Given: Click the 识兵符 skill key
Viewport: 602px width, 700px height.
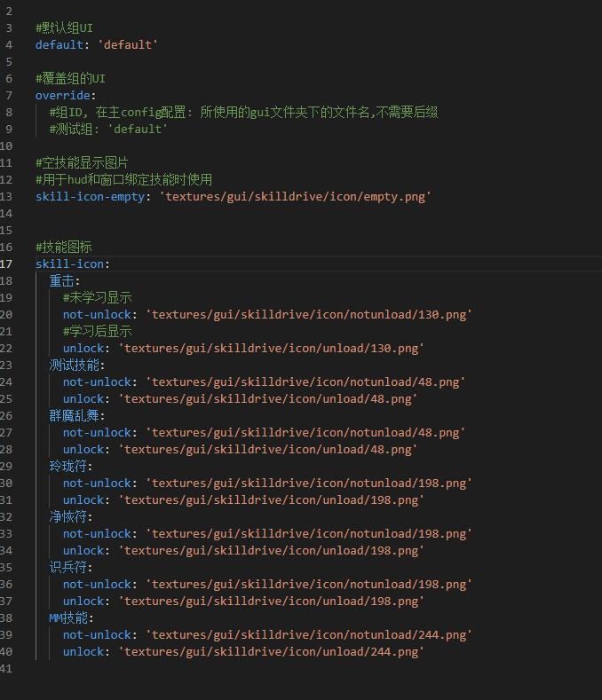Looking at the screenshot, I should click(x=69, y=567).
